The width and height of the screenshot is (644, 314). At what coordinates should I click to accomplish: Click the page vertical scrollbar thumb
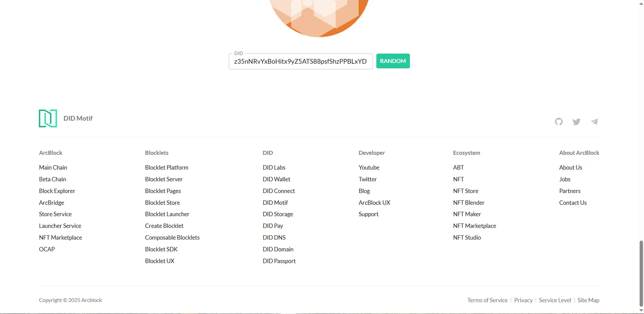pyautogui.click(x=641, y=273)
